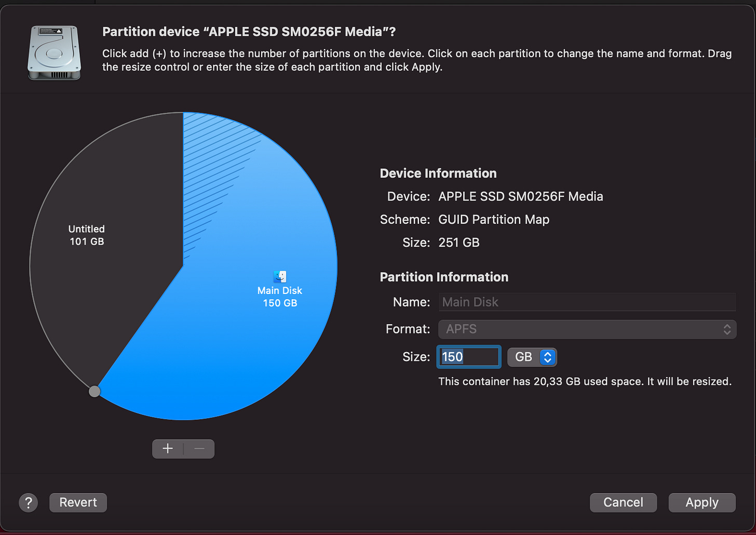The width and height of the screenshot is (756, 535).
Task: Click the pie chart resize handle
Action: tap(95, 391)
